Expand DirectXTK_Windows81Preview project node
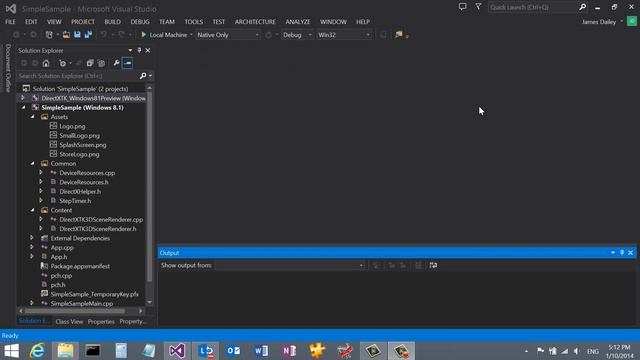Viewport: 640px width, 360px height. click(x=23, y=98)
